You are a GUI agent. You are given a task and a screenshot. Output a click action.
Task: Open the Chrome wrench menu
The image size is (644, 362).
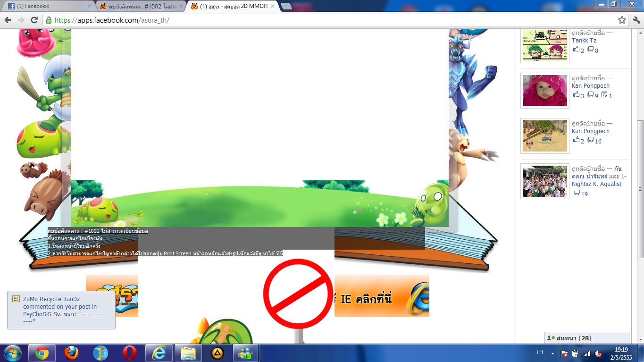(x=636, y=20)
